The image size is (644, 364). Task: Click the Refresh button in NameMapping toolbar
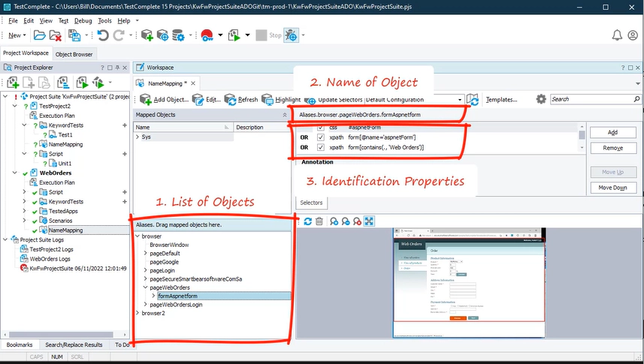[241, 99]
